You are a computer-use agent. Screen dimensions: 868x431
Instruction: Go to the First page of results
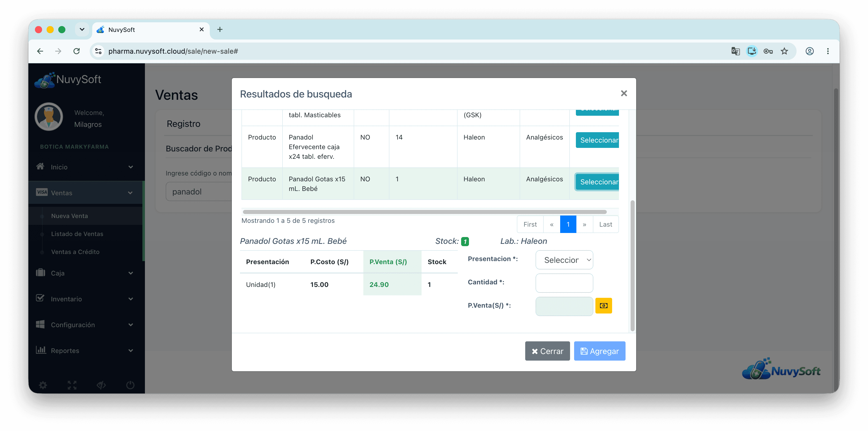pos(530,224)
